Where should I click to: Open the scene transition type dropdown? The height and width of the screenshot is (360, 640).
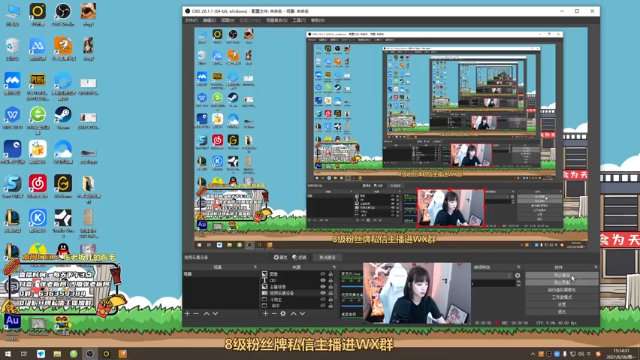492,275
